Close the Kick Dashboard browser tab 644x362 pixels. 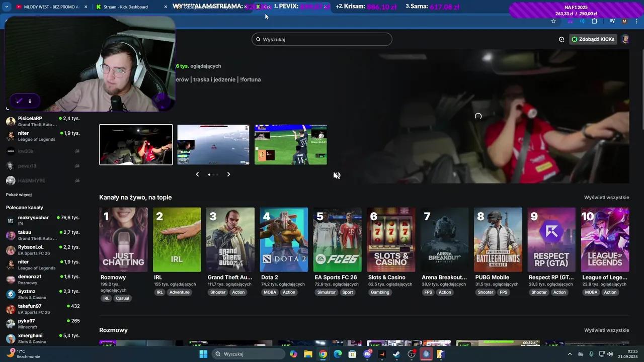tap(166, 7)
